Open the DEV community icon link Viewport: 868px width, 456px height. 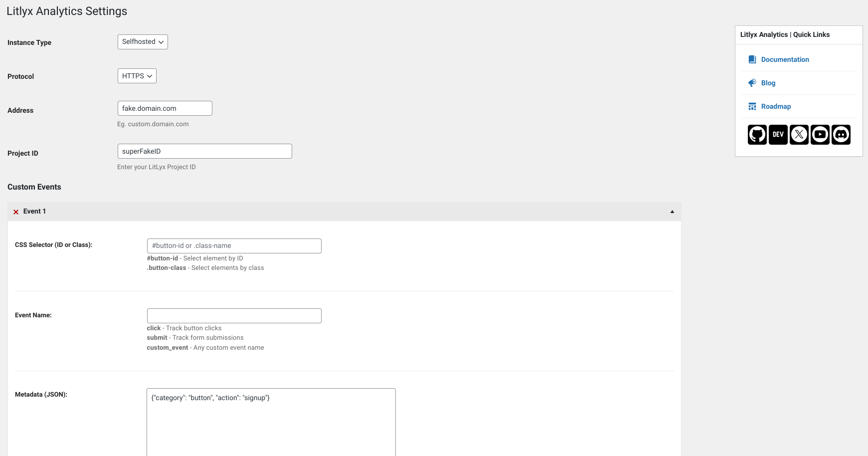(x=778, y=135)
